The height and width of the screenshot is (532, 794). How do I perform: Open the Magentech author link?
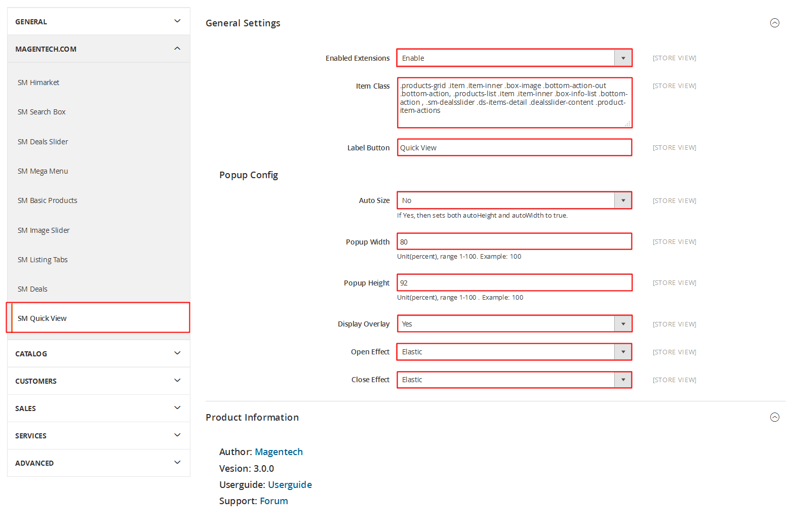pyautogui.click(x=279, y=452)
